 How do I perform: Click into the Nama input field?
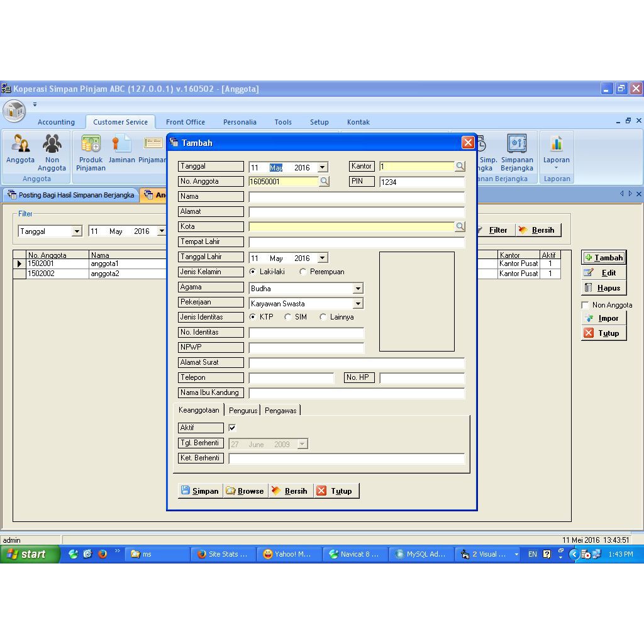pos(356,197)
